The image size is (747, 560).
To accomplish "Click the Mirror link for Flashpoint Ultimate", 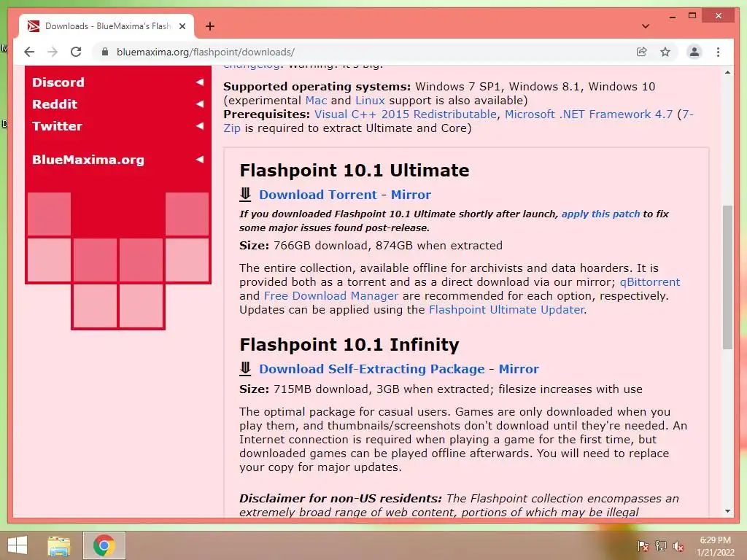I will coord(411,195).
